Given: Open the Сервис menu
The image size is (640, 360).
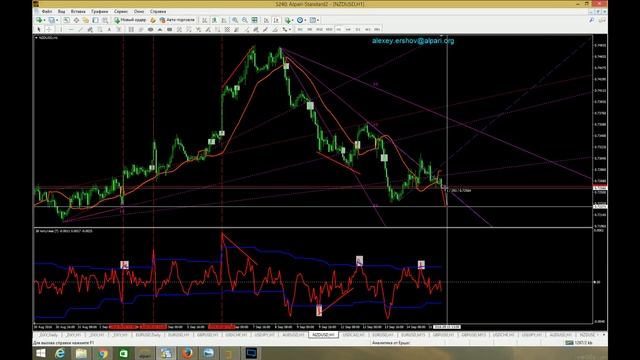Looking at the screenshot, I should click(121, 11).
